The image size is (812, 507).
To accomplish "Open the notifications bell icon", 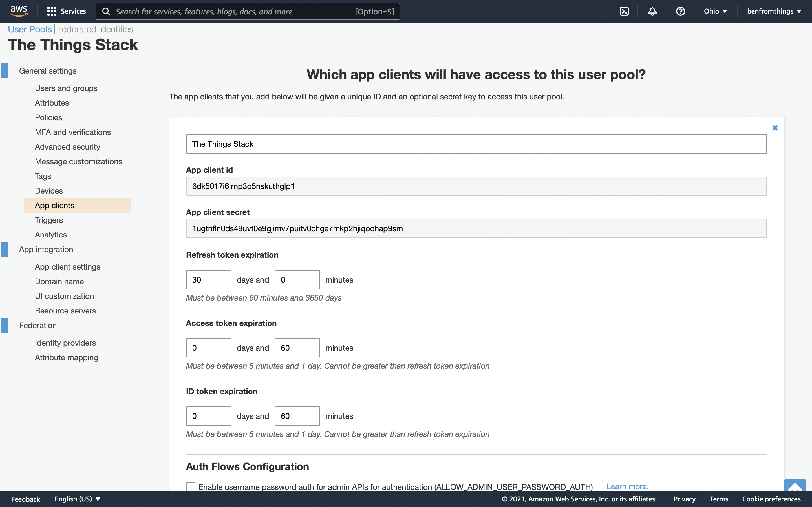I will click(652, 11).
